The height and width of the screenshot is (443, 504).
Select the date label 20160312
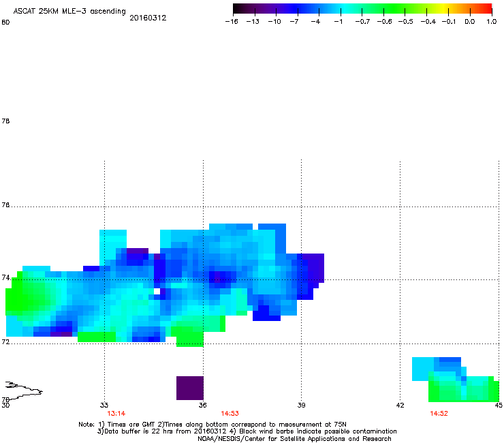pos(148,18)
